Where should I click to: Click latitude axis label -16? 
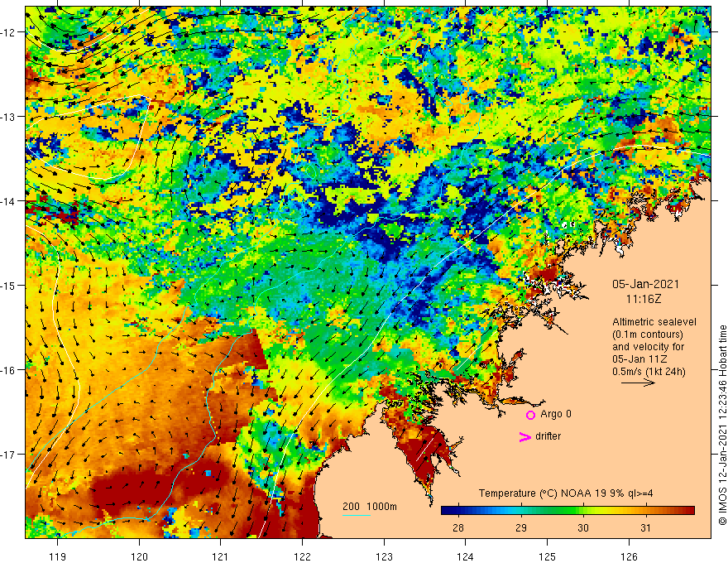pyautogui.click(x=9, y=370)
